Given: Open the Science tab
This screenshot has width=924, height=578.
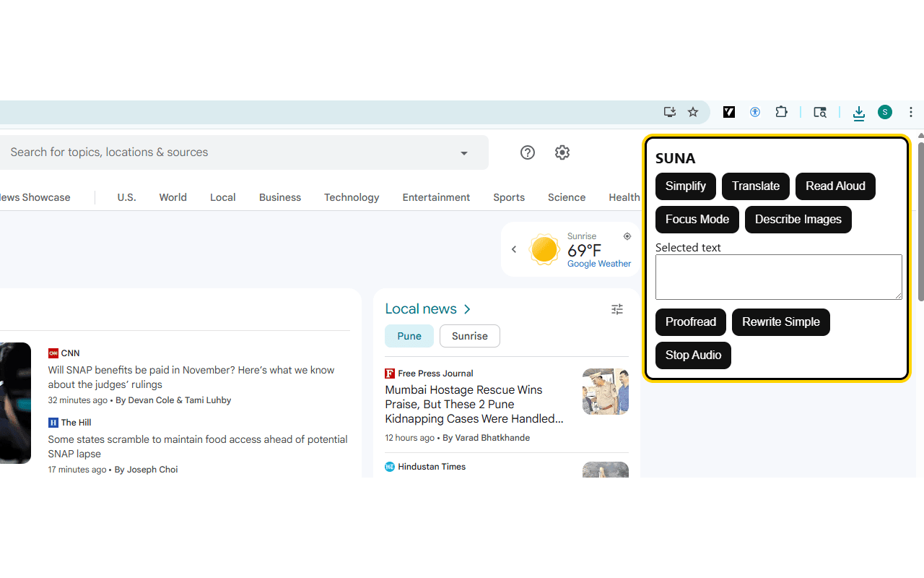Looking at the screenshot, I should [x=567, y=197].
